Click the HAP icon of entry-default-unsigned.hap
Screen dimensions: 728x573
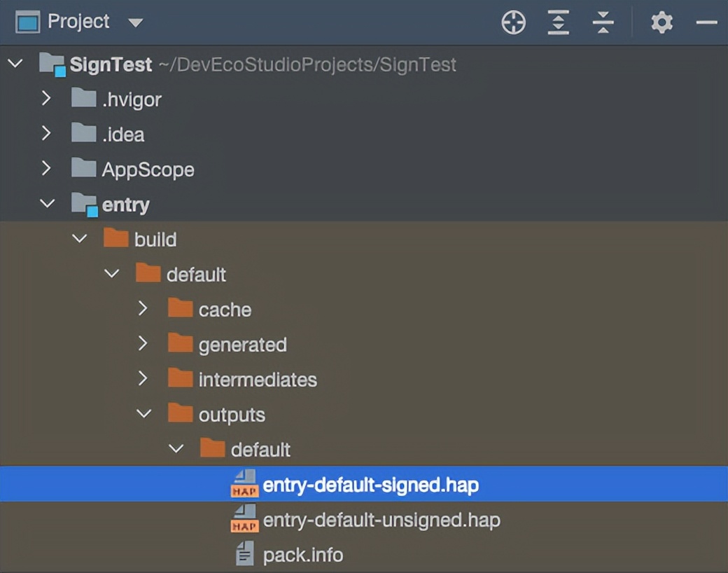pos(244,520)
